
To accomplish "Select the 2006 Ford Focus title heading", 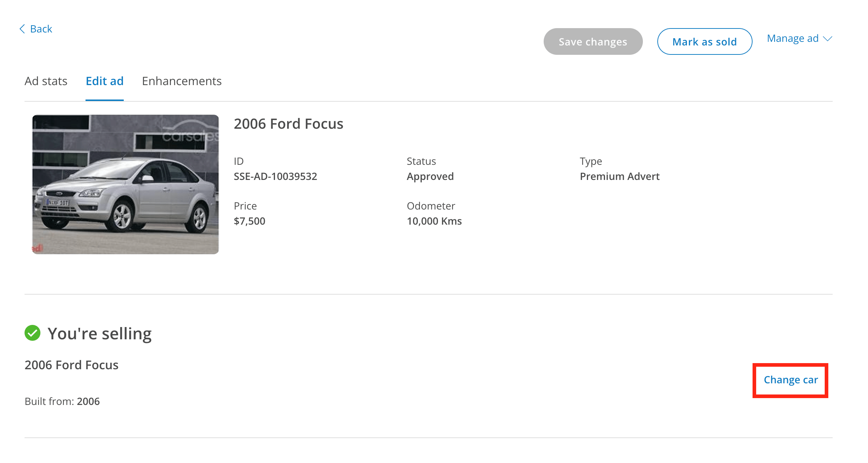I will pos(288,124).
